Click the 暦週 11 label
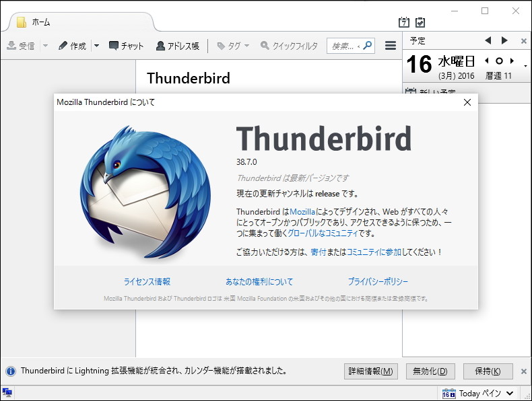532x401 pixels. point(498,75)
